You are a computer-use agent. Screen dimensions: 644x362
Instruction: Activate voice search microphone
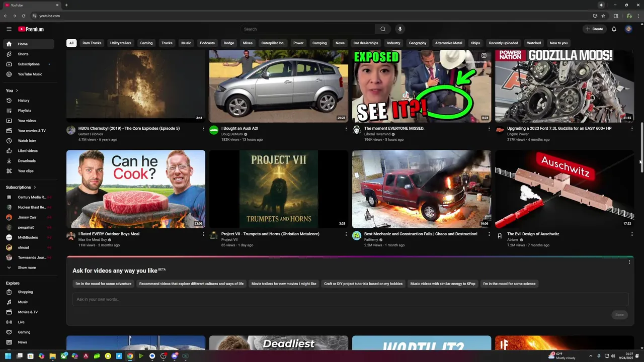click(x=400, y=29)
